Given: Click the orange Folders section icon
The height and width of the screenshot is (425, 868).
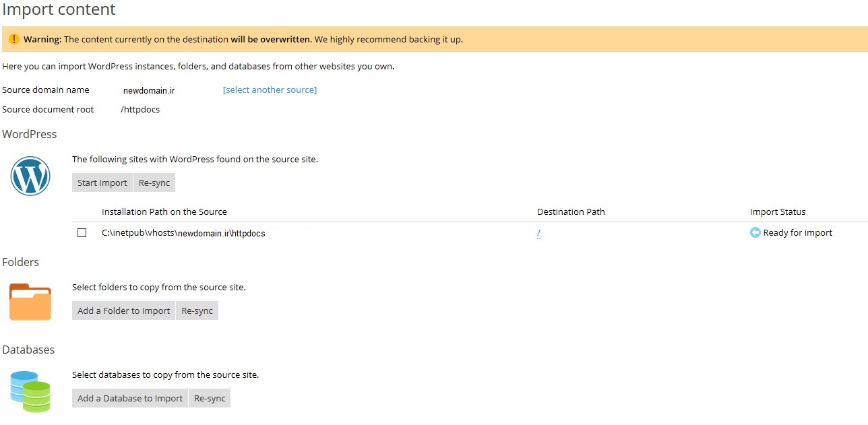Looking at the screenshot, I should (30, 302).
